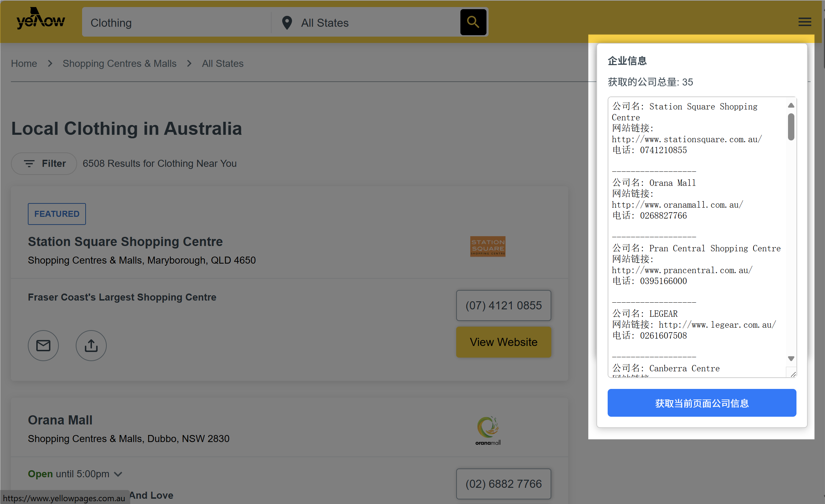This screenshot has width=825, height=504.
Task: Click 'Shopping Centres & Malls, Maryborough, QLD 4650' text
Action: pyautogui.click(x=142, y=260)
